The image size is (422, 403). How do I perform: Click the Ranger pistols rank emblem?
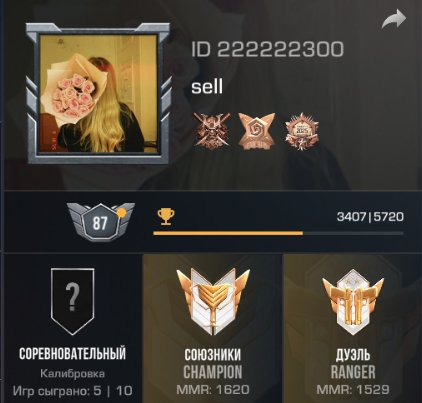point(353,306)
